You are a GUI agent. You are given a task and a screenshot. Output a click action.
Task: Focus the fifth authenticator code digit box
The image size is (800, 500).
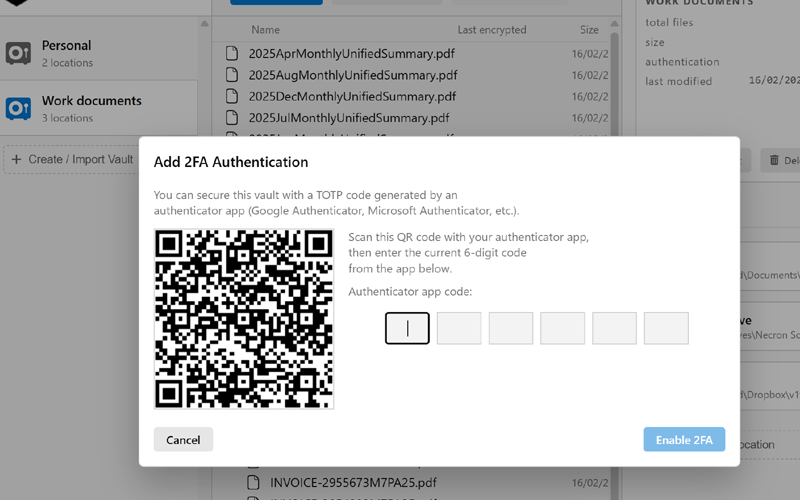point(614,328)
